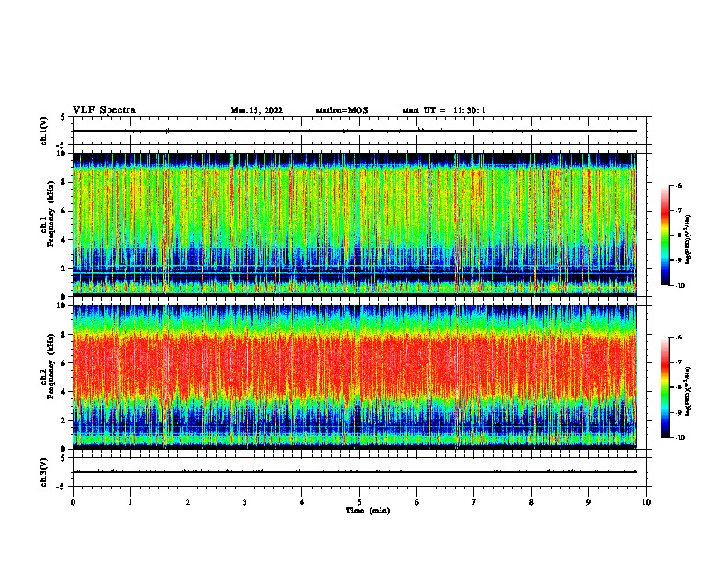This screenshot has height=563, width=728.
Task: Click the "station=MOS" header label
Action: tap(342, 110)
